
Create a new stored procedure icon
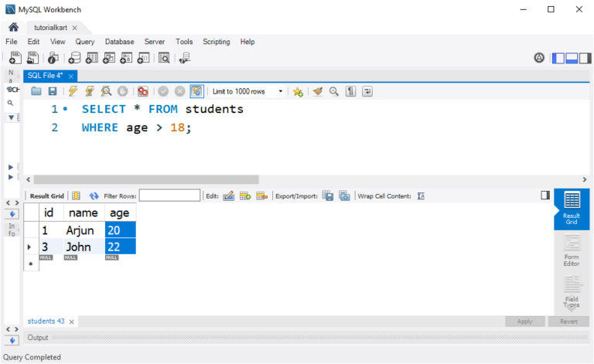[126, 58]
